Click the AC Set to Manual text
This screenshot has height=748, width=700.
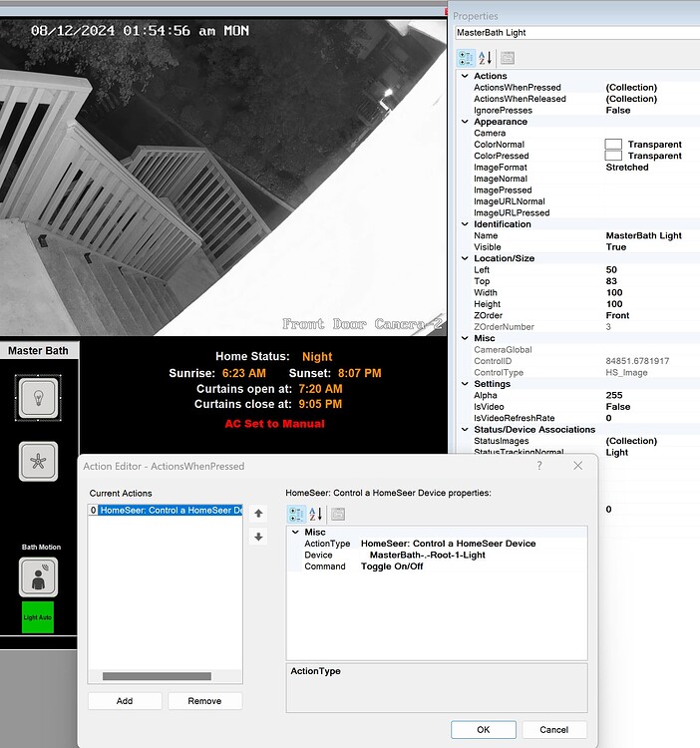pos(274,424)
